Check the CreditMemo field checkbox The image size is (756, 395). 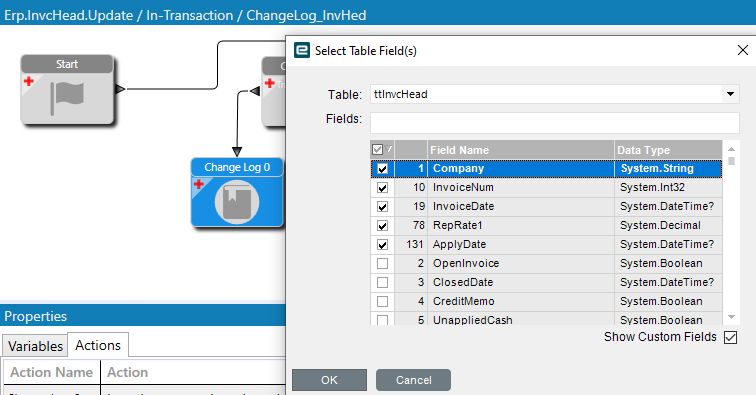(382, 301)
